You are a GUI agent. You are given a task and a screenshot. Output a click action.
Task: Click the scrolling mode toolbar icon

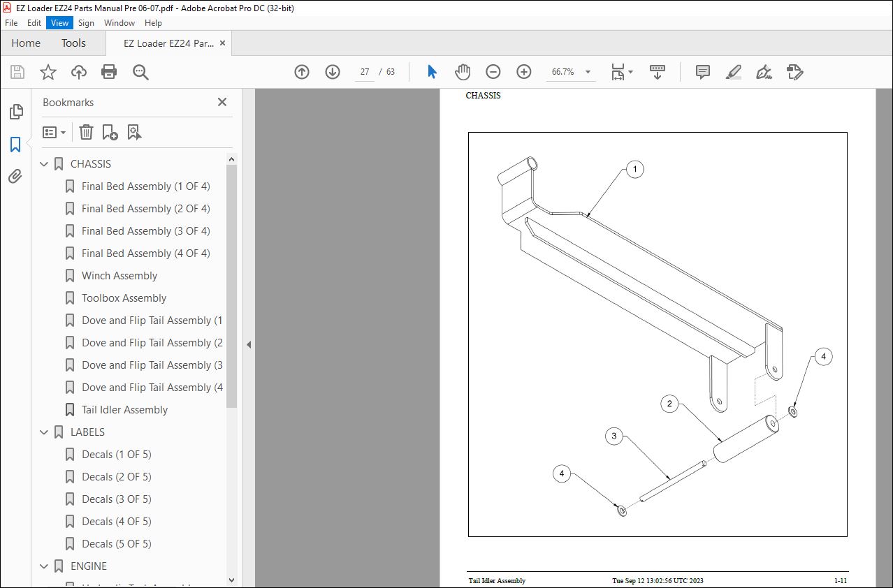pyautogui.click(x=658, y=72)
